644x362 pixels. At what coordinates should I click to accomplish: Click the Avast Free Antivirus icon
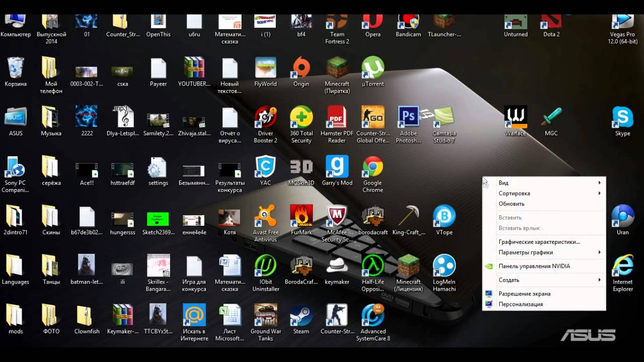(266, 223)
